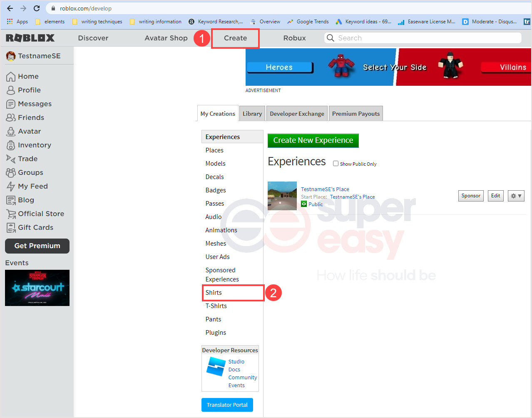
Task: Select Models in the creations list
Action: tap(215, 164)
